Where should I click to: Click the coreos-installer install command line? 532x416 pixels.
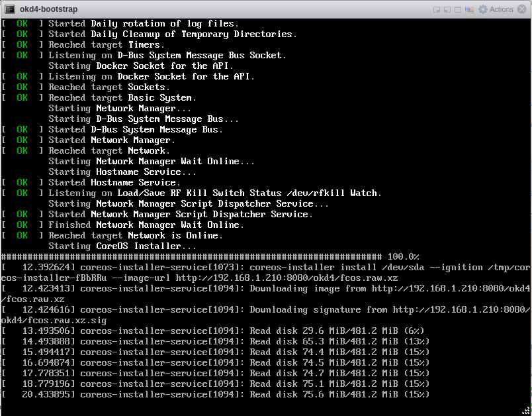tap(265, 267)
